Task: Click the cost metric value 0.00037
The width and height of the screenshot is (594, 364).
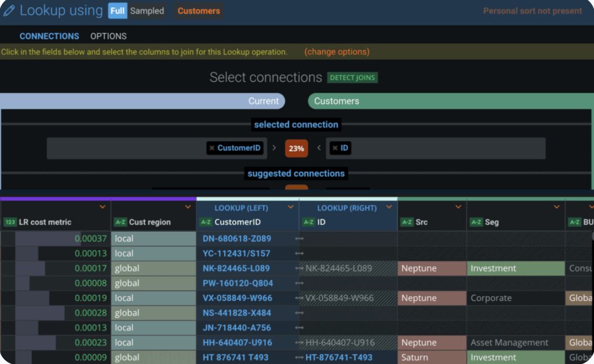Action: tap(90, 238)
